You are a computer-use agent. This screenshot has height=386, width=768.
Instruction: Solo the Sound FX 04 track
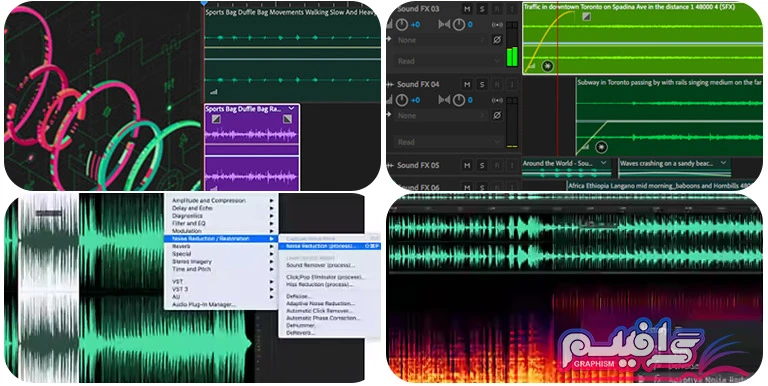482,84
